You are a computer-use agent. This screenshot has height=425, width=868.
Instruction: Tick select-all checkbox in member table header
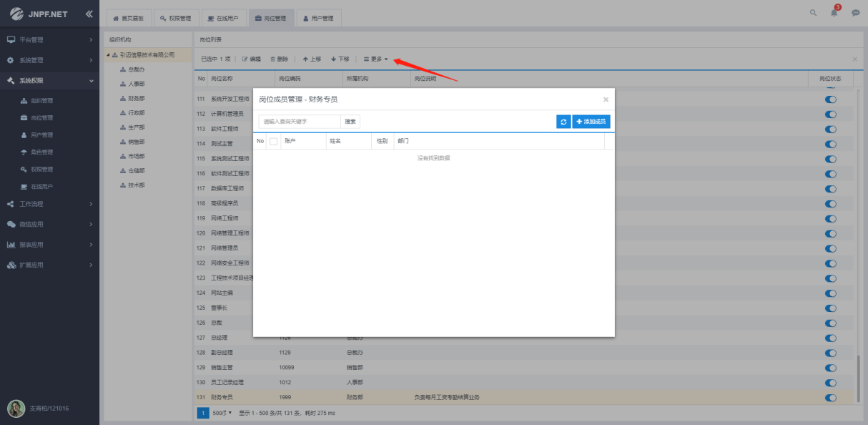(x=273, y=142)
